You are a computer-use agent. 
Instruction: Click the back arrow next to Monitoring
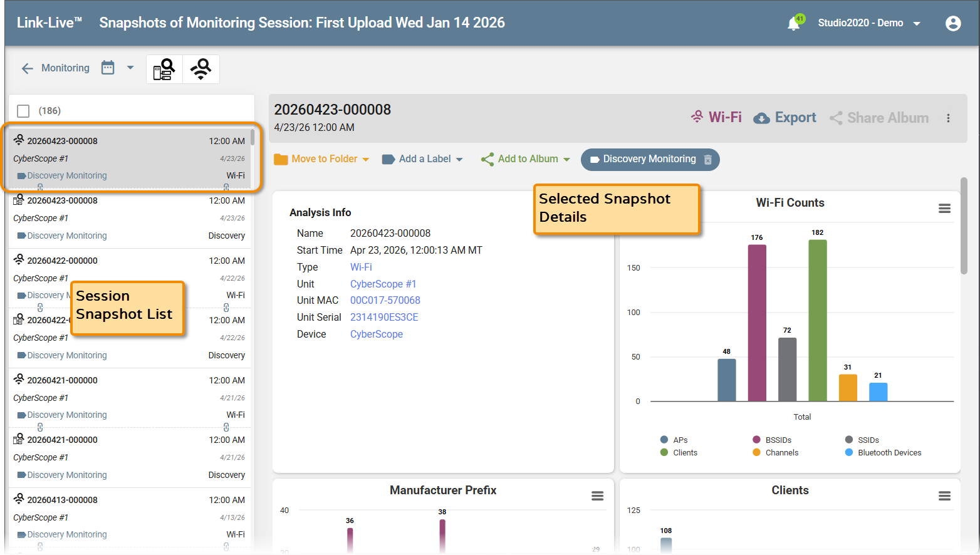pyautogui.click(x=27, y=68)
